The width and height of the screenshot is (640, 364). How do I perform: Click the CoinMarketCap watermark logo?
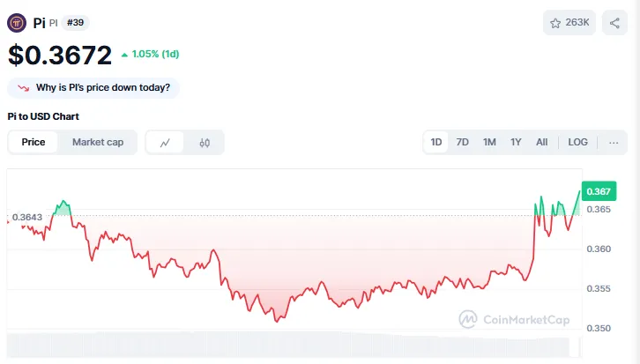(x=514, y=320)
